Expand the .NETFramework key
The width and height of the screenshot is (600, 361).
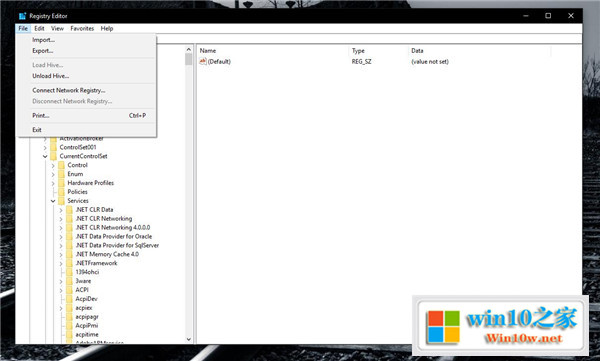pyautogui.click(x=61, y=263)
